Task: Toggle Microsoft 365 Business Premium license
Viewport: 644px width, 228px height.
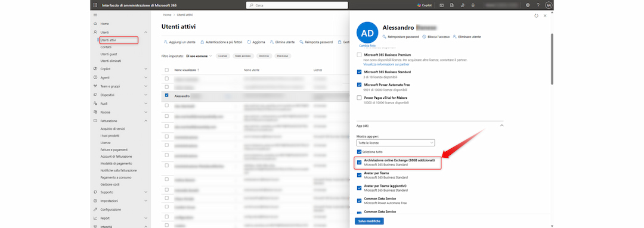Action: [360, 55]
